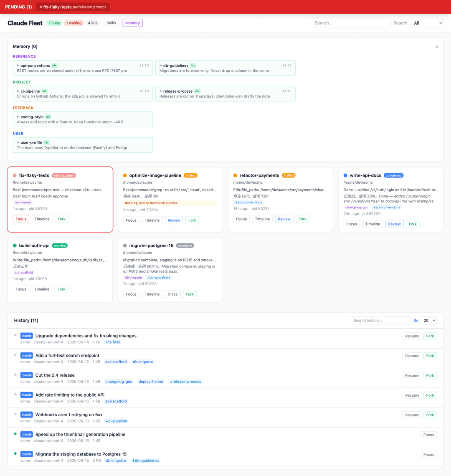Image resolution: width=451 pixels, height=476 pixels.
Task: Fork Cut the 2.4 release entry
Action: click(430, 375)
